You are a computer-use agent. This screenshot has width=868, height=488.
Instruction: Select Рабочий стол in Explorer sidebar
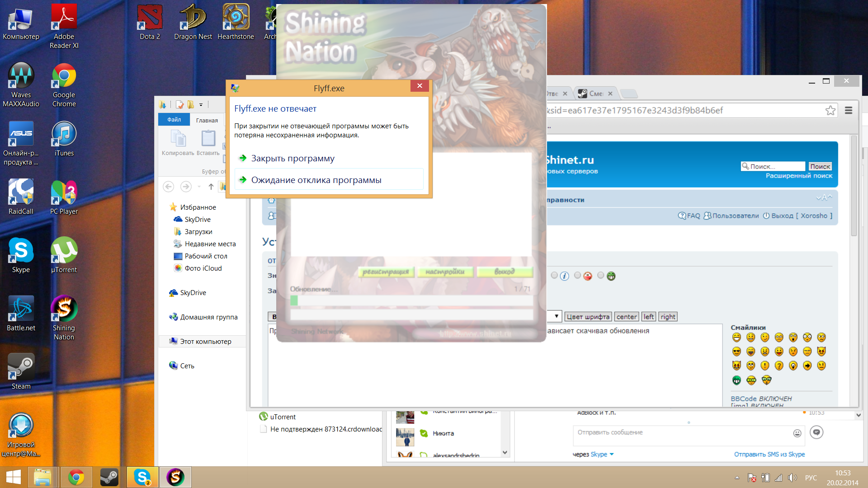coord(205,256)
